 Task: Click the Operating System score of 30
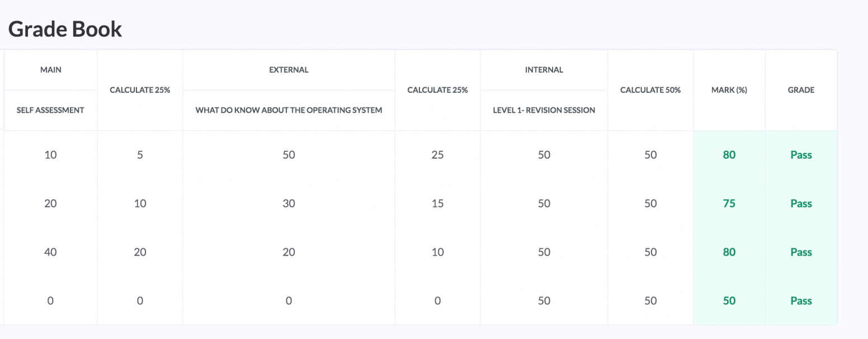click(x=289, y=204)
